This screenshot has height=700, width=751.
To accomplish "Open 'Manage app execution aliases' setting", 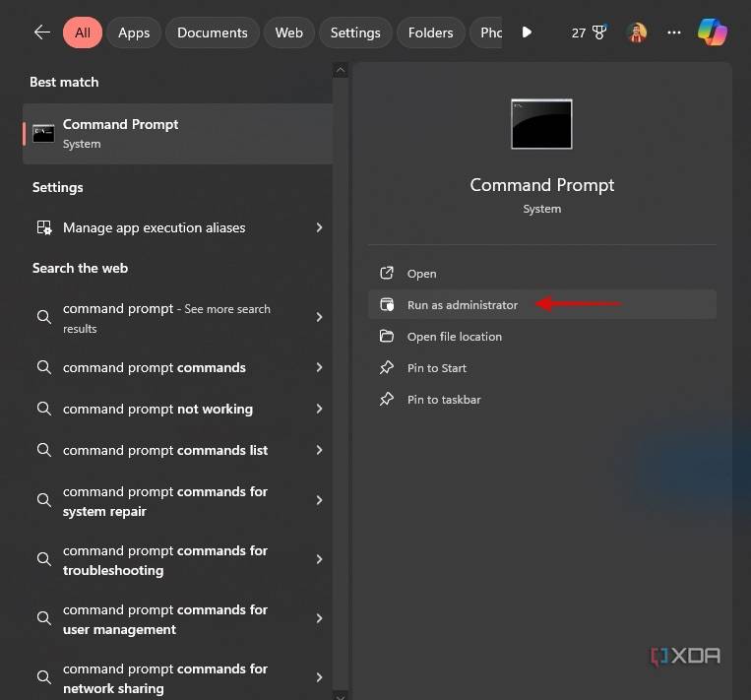I will click(178, 227).
